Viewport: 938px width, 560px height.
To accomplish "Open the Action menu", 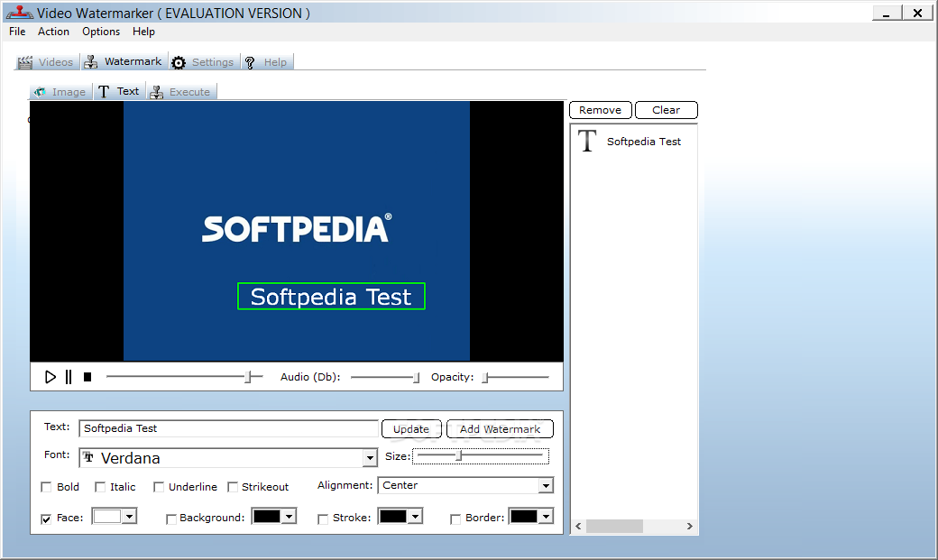I will [x=53, y=32].
